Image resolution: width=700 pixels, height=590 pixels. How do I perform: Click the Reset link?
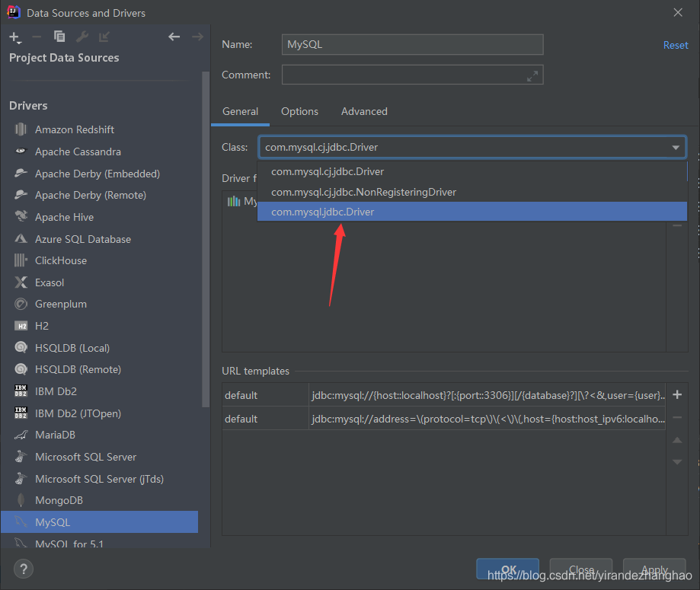(x=676, y=45)
